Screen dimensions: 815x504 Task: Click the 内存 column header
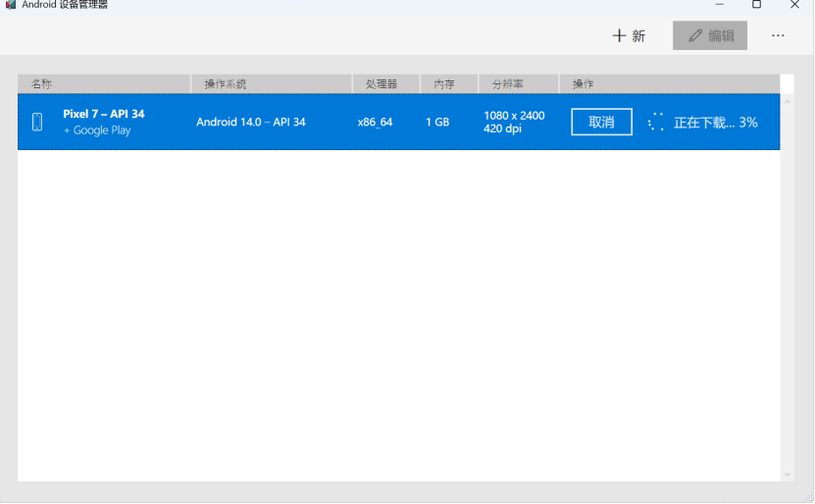[449, 83]
